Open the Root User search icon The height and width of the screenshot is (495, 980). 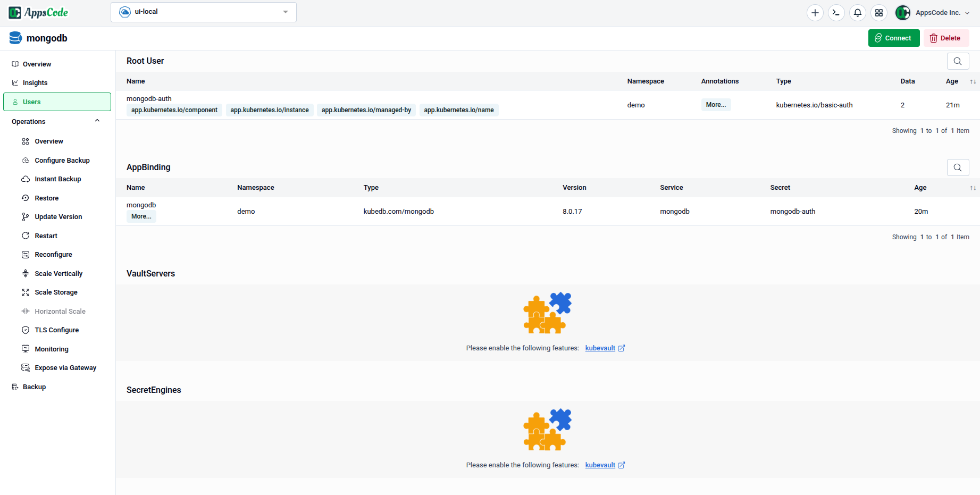(x=958, y=61)
